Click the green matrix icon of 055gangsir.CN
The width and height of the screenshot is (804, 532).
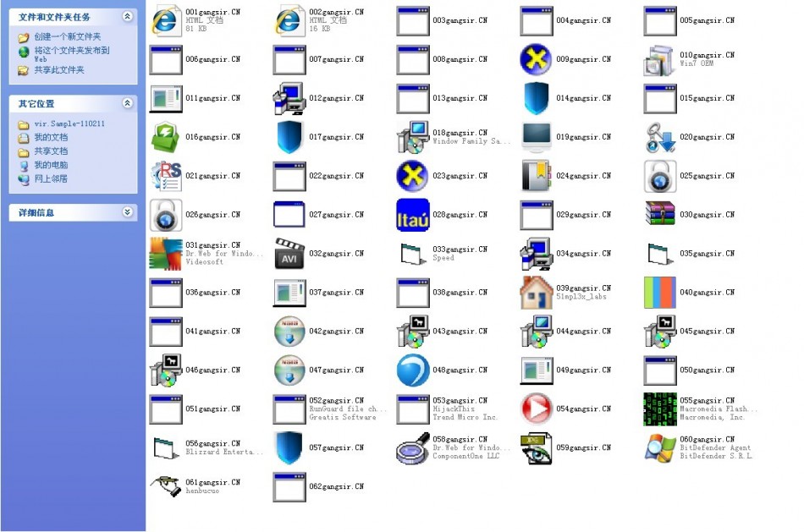click(x=660, y=409)
